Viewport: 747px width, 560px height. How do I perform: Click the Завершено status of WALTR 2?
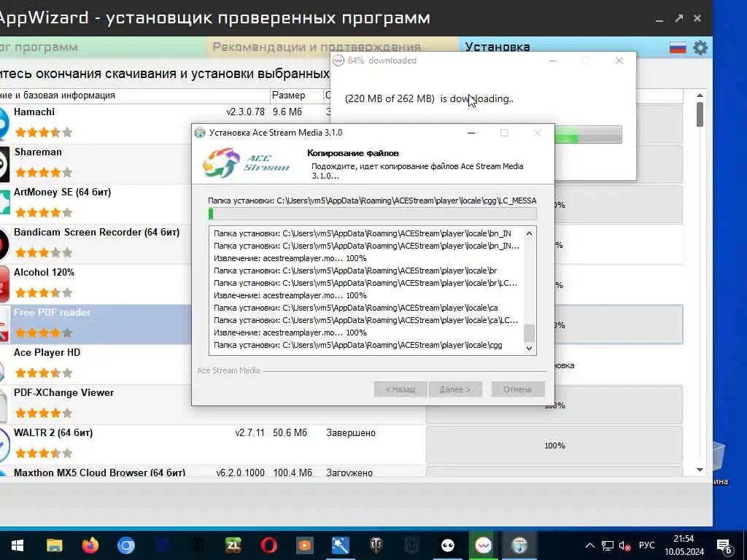351,433
